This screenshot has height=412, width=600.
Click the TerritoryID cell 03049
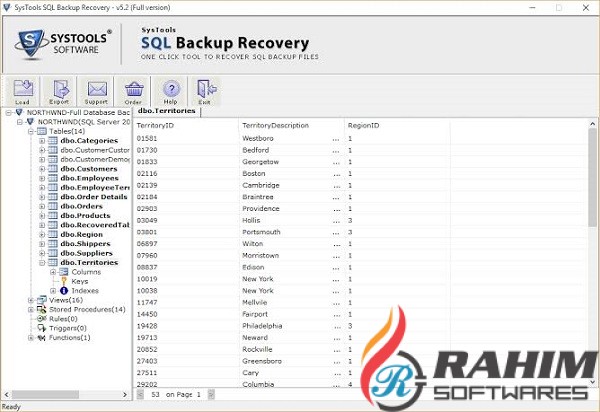pos(147,220)
